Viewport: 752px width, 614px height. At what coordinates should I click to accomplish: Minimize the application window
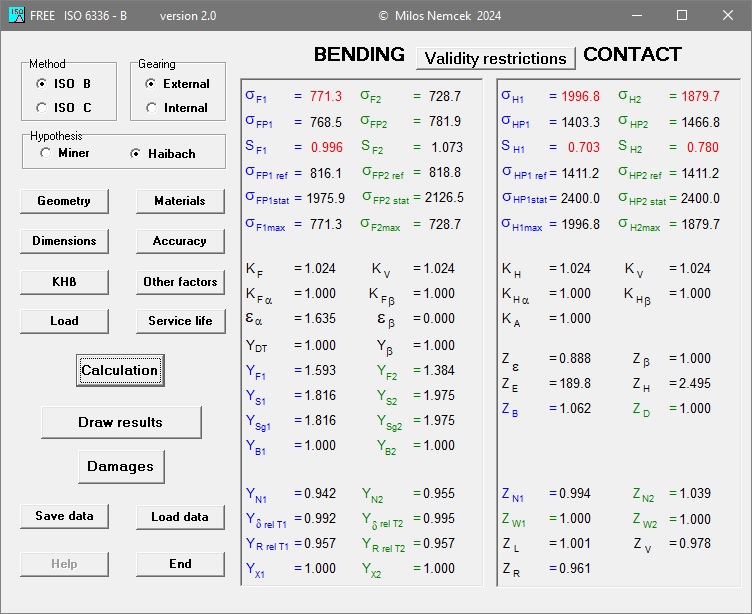click(637, 15)
